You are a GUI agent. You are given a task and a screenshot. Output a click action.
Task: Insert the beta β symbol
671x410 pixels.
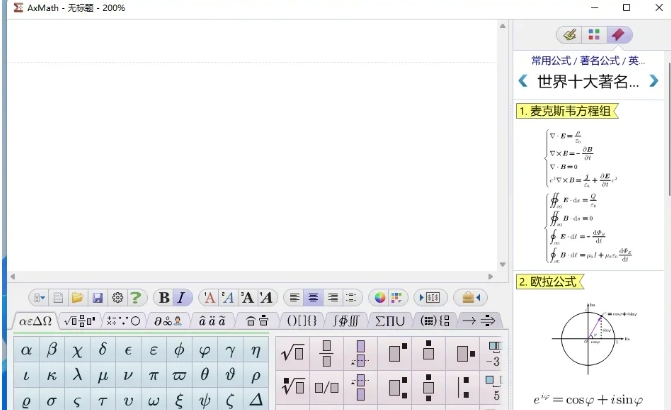click(52, 351)
